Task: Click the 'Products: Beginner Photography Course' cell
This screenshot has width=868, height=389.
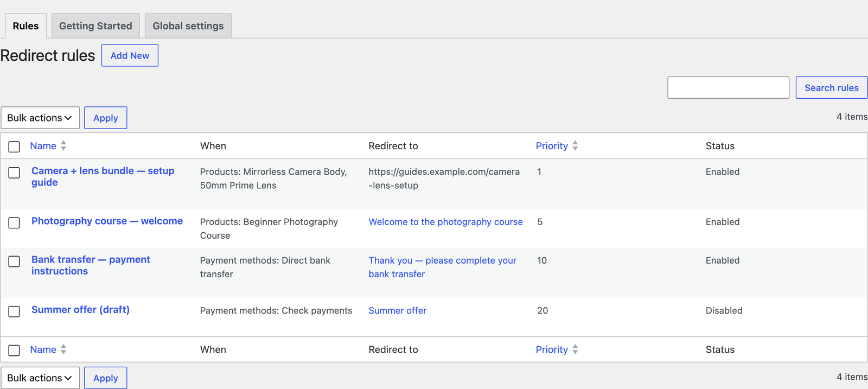Action: point(269,228)
